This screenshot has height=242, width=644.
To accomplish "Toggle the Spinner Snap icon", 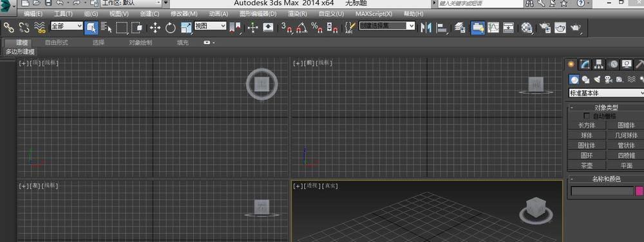I will coord(332,28).
